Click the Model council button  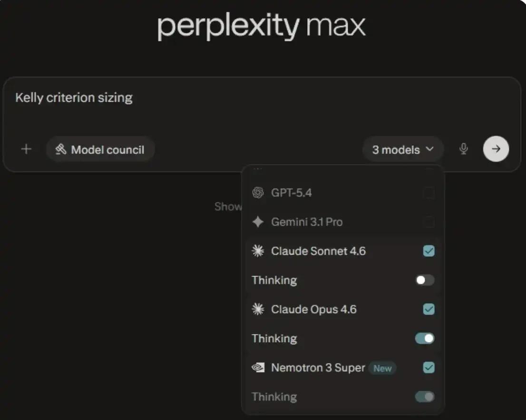(100, 150)
